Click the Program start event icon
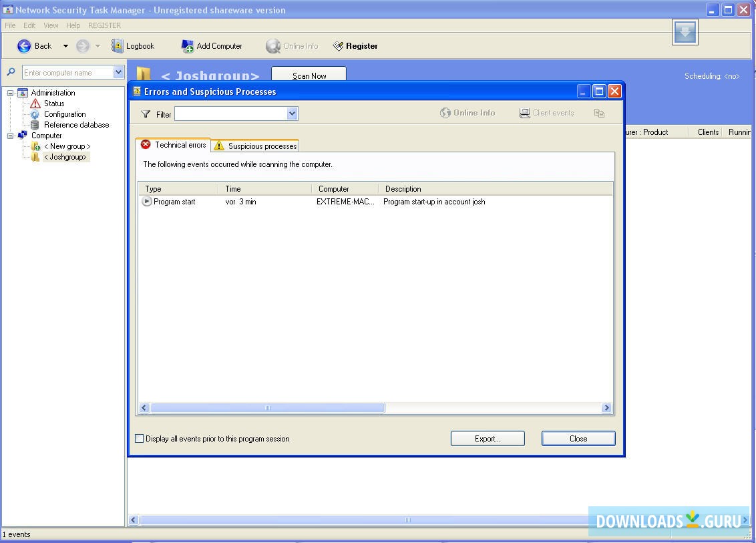Image resolution: width=756 pixels, height=543 pixels. [146, 202]
